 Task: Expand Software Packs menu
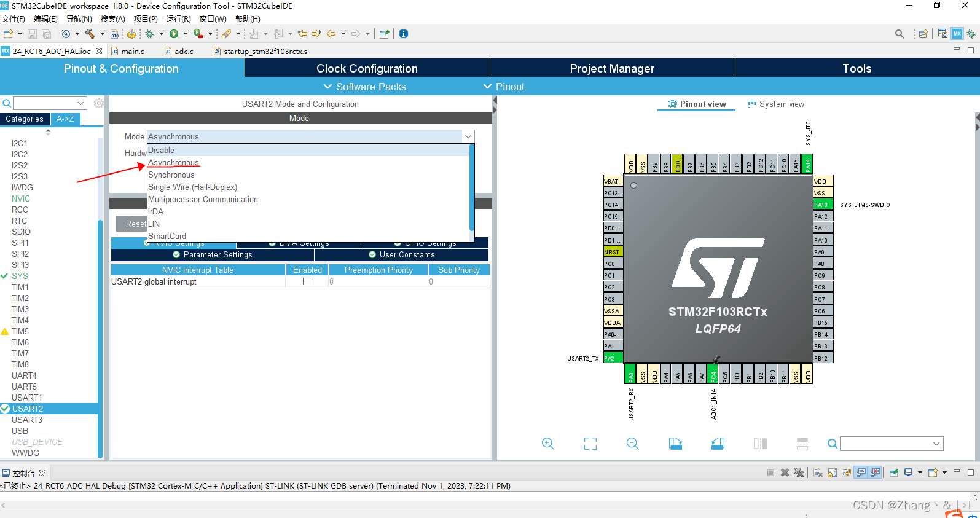(365, 87)
